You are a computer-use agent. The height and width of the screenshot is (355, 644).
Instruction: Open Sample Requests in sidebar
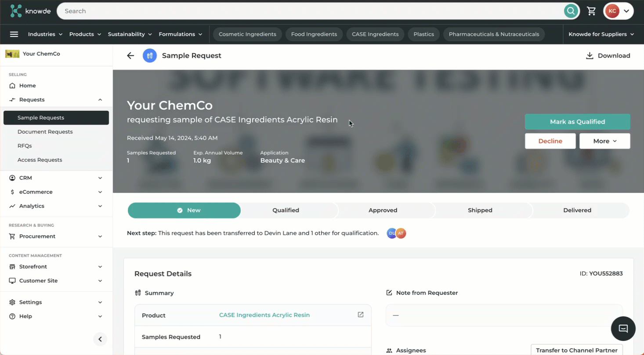pyautogui.click(x=56, y=118)
